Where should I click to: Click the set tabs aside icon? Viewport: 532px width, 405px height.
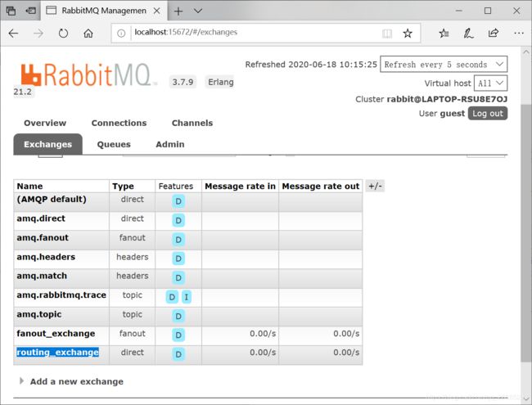coord(31,11)
